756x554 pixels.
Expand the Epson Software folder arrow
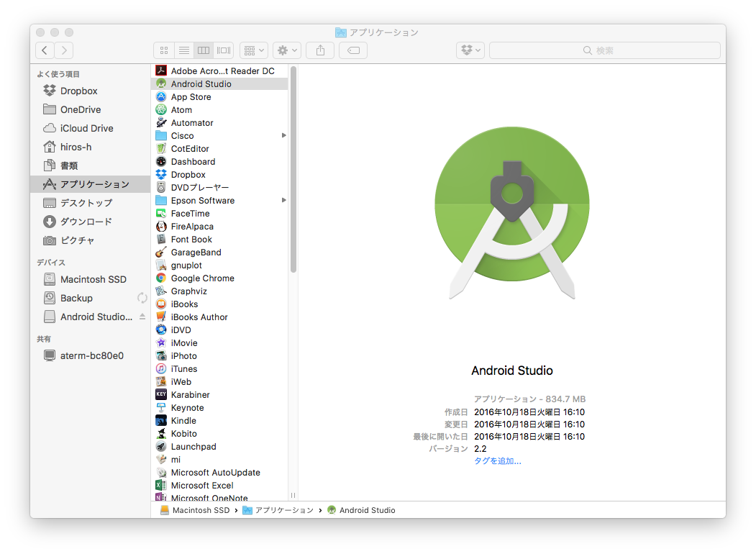click(284, 200)
